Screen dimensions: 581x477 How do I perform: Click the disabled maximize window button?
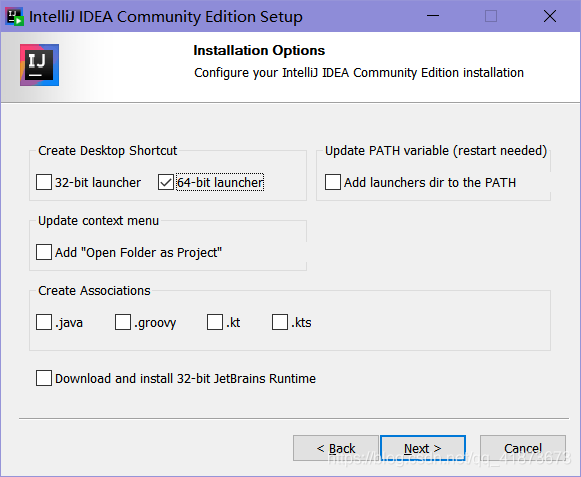click(491, 16)
